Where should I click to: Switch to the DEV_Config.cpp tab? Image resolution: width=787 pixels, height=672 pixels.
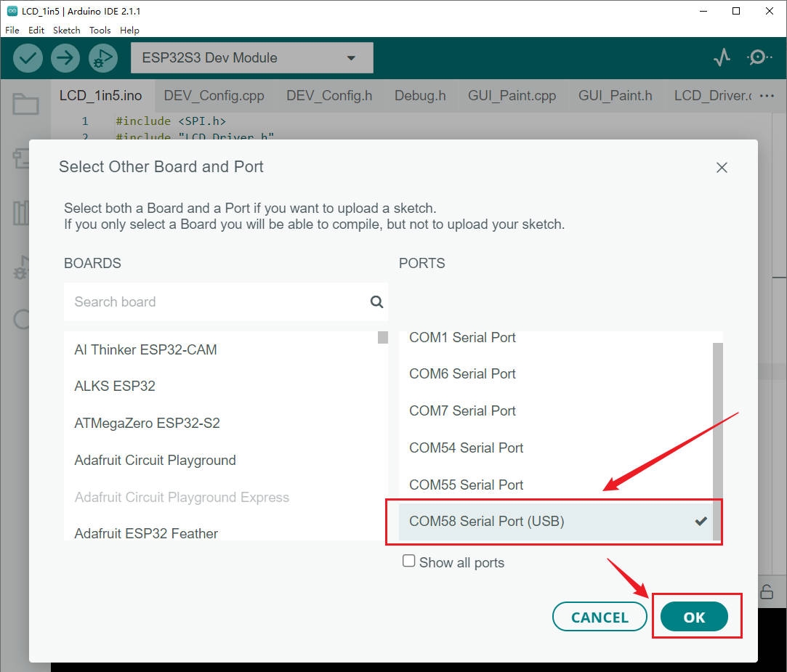pos(214,95)
